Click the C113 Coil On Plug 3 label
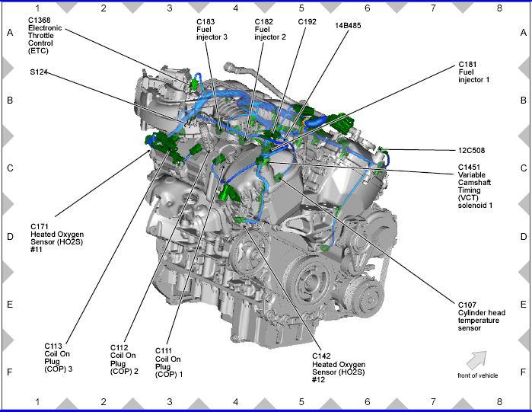The image size is (532, 412). (59, 358)
